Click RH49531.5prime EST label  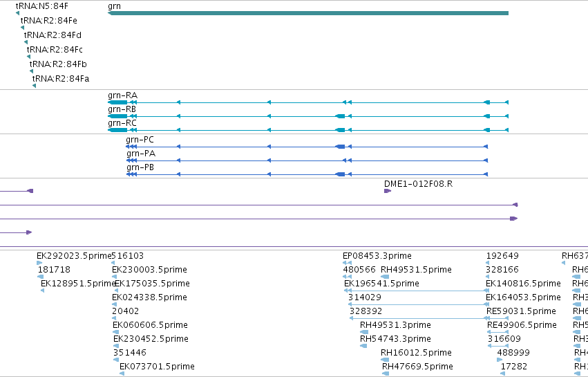pyautogui.click(x=416, y=270)
